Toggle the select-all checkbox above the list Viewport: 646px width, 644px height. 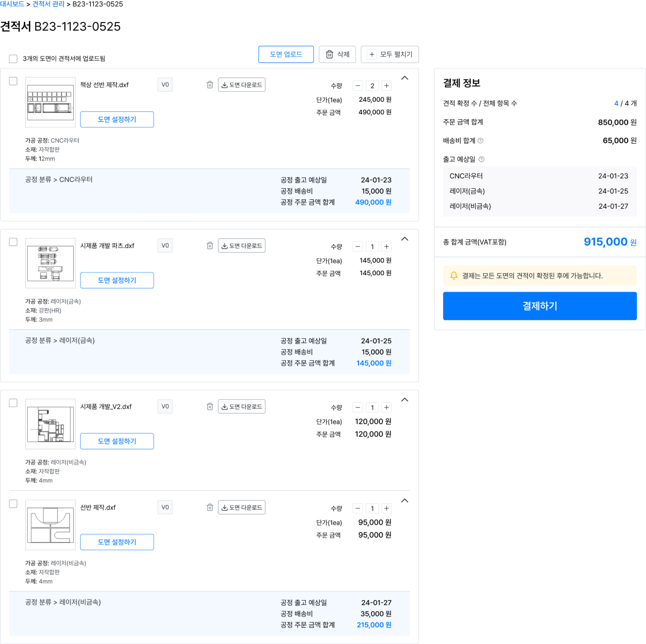point(13,59)
